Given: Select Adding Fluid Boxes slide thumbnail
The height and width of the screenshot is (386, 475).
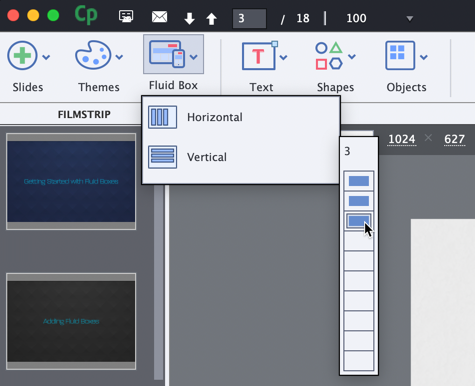Looking at the screenshot, I should pos(71,321).
